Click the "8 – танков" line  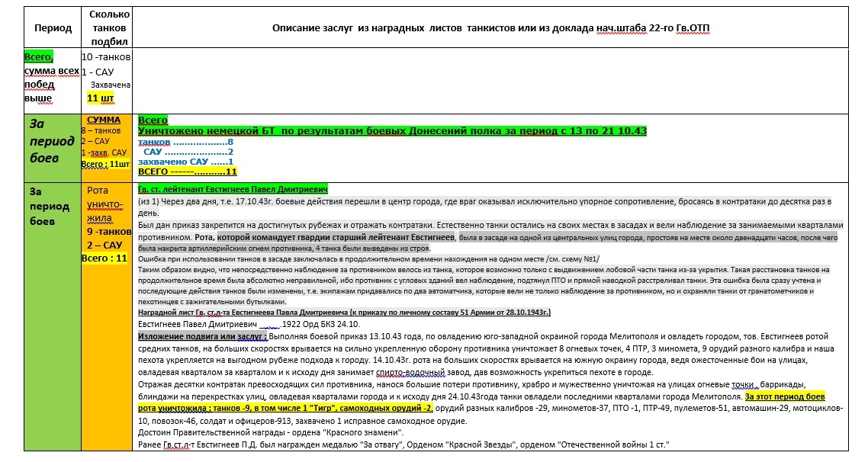click(x=101, y=130)
